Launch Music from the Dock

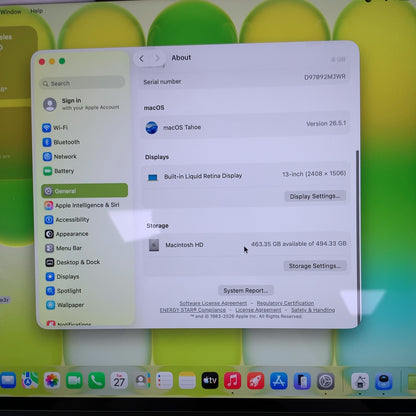232,381
